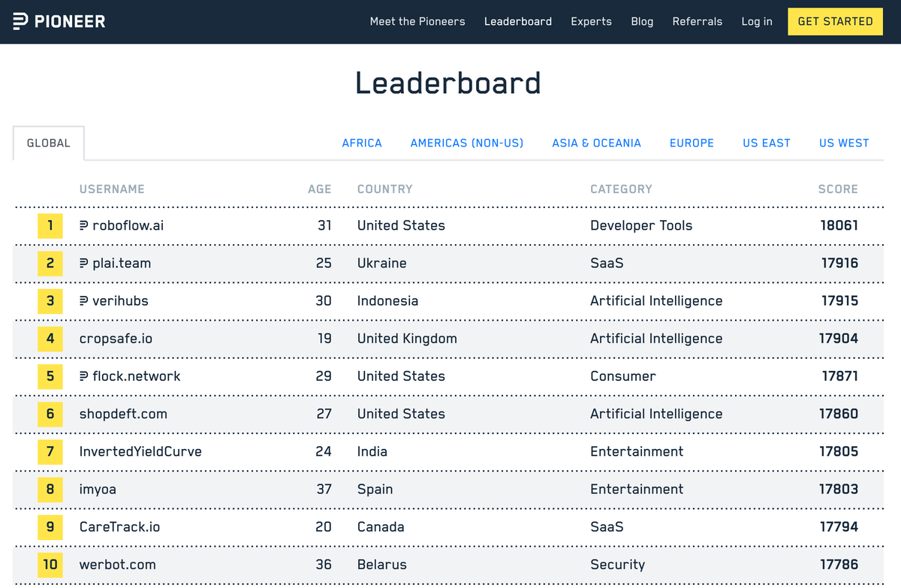The width and height of the screenshot is (901, 588).
Task: Click the badge icon next to flock.network
Action: [x=83, y=375]
